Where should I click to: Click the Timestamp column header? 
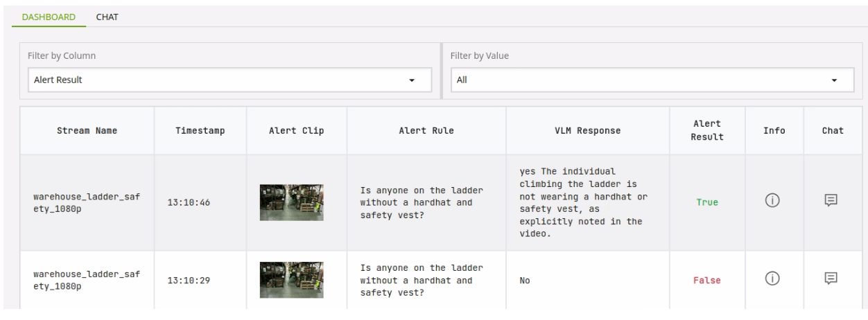[200, 131]
